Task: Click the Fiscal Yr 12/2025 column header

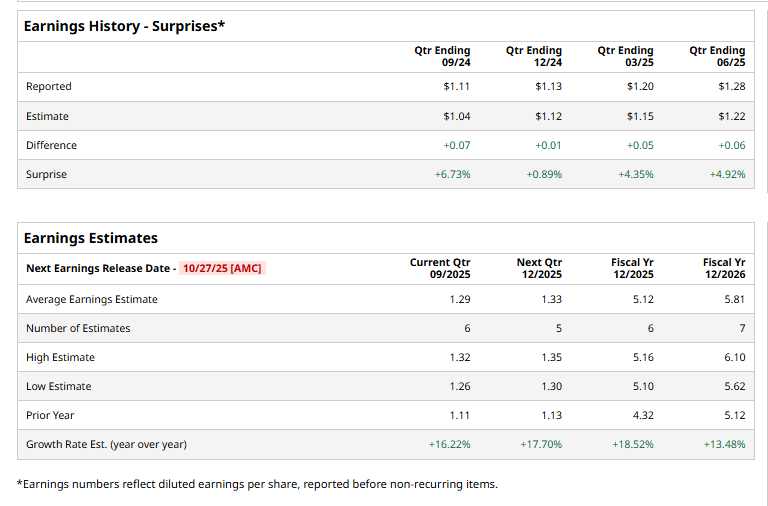Action: [632, 268]
